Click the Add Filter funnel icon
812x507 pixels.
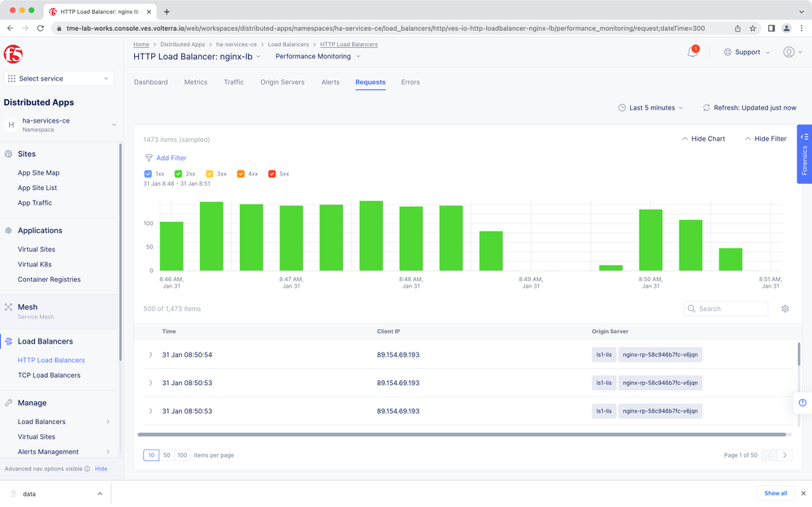[x=149, y=158]
